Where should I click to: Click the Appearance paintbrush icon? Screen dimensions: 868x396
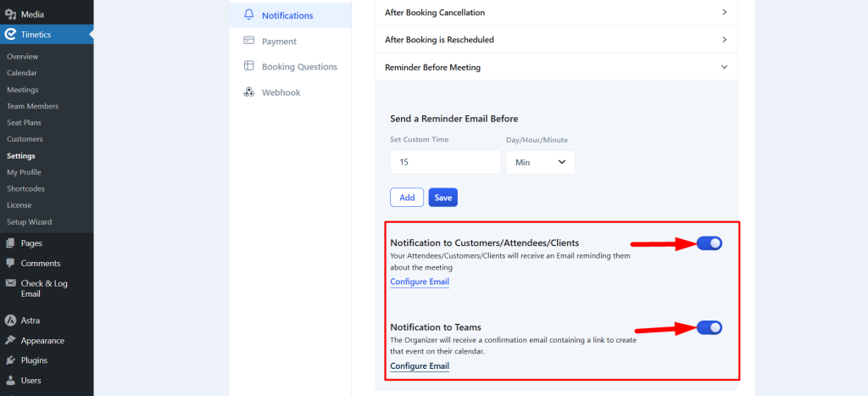(10, 340)
